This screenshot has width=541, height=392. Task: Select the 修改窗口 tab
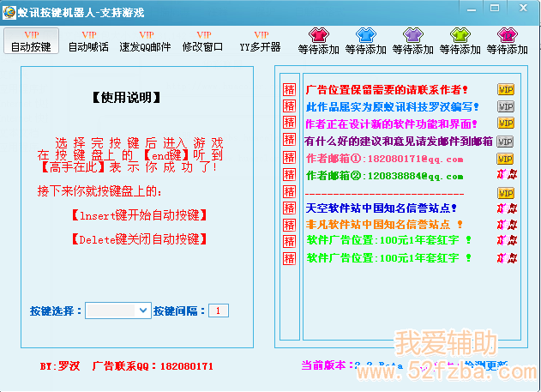pos(203,41)
